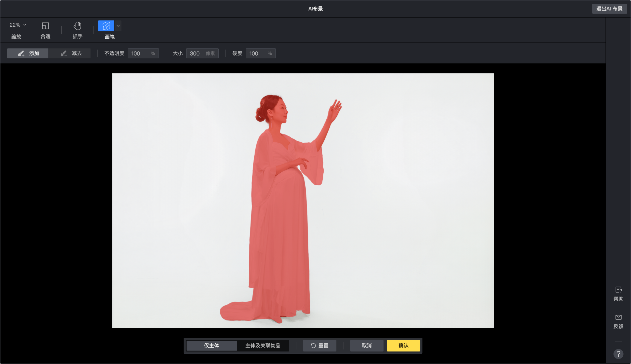The height and width of the screenshot is (364, 631).
Task: Activate the 抓手 hand tool
Action: (77, 26)
